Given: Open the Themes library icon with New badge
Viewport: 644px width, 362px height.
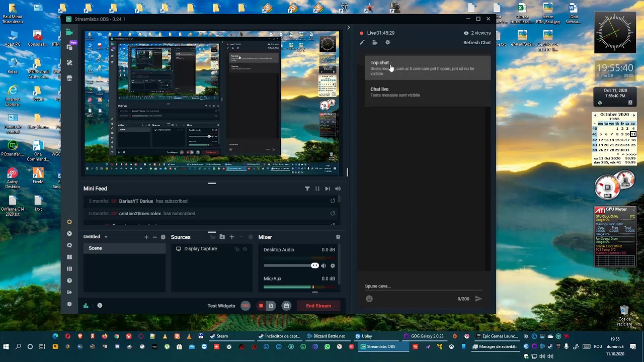Looking at the screenshot, I should tap(70, 47).
